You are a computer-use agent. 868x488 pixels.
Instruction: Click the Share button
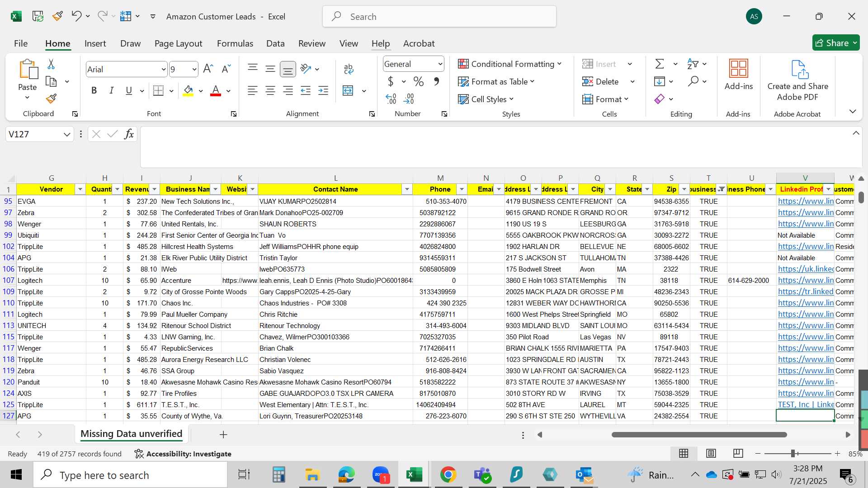click(x=836, y=43)
